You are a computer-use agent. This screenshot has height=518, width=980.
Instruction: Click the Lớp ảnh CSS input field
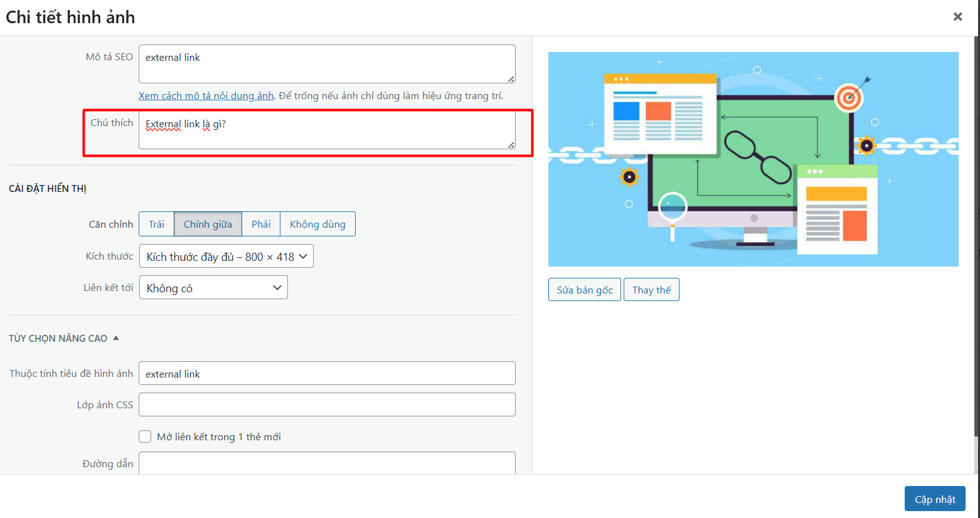[x=327, y=404]
